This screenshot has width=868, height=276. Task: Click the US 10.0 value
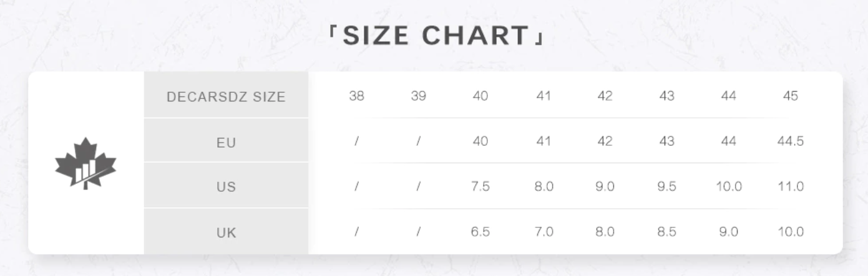tap(728, 187)
